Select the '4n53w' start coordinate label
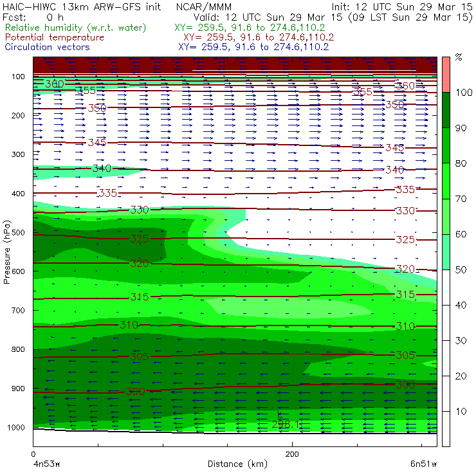 coord(47,464)
